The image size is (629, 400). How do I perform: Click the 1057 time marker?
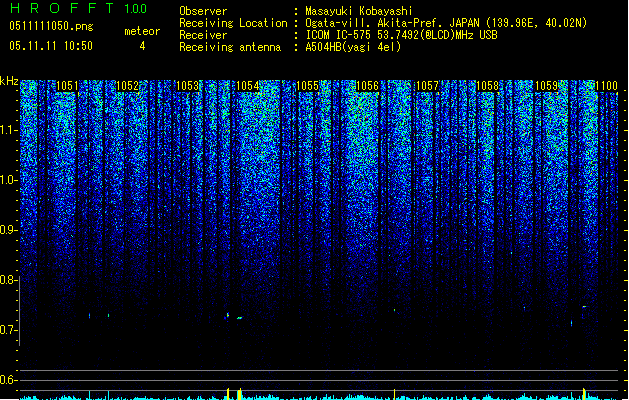pyautogui.click(x=428, y=86)
